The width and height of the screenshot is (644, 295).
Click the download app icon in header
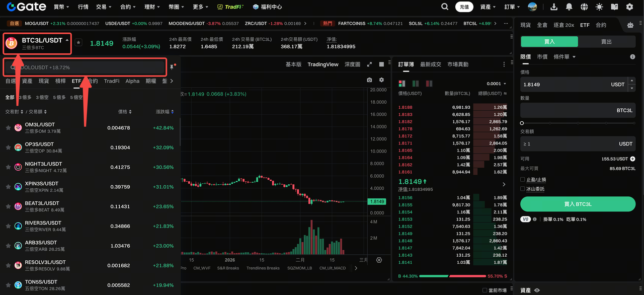(x=554, y=7)
